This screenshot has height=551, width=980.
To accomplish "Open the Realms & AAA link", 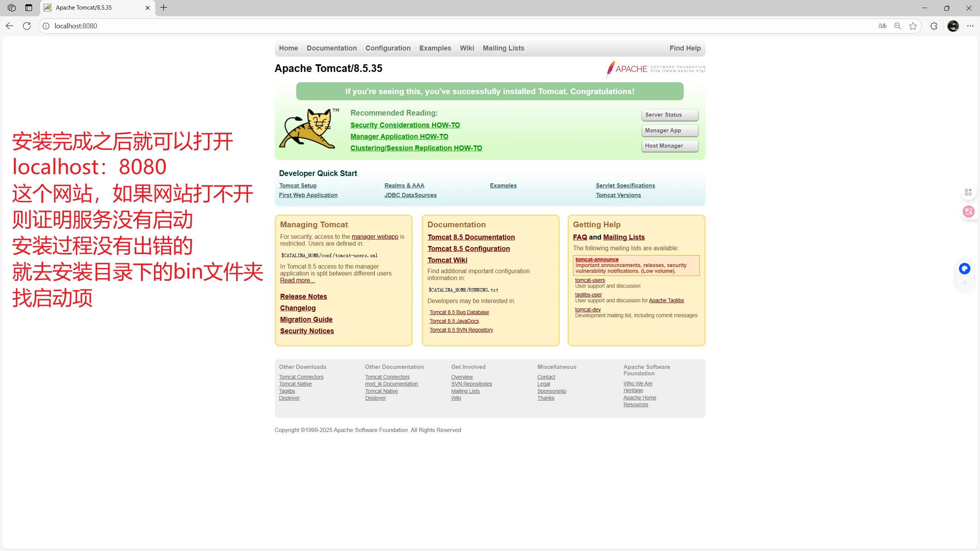I will [404, 186].
